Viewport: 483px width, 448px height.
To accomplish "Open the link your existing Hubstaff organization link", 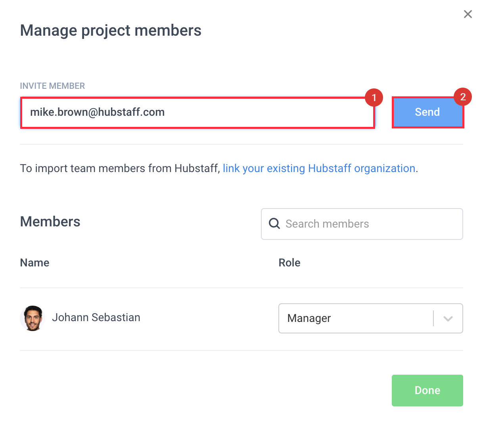I will point(319,168).
